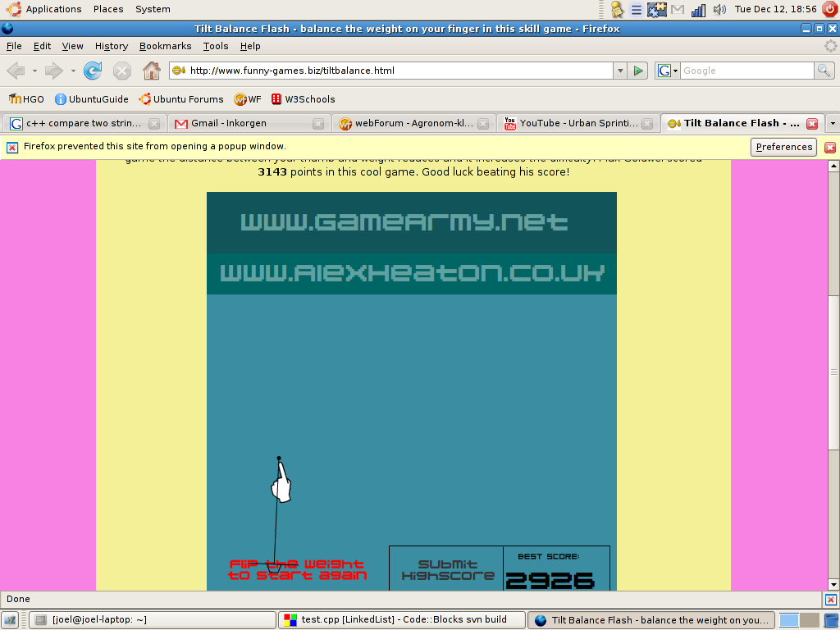Open the Help menu
840x630 pixels.
(x=250, y=46)
